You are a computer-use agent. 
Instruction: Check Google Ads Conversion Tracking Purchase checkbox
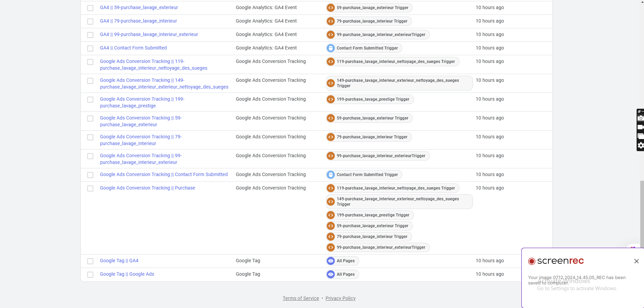pyautogui.click(x=90, y=189)
